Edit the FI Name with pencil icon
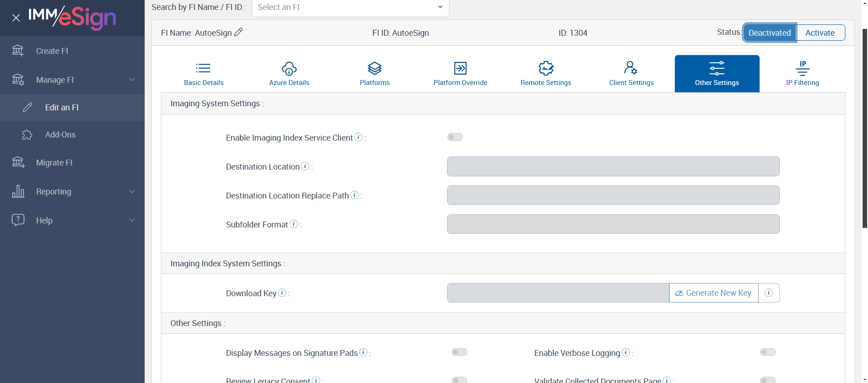The width and height of the screenshot is (868, 383). [x=238, y=32]
